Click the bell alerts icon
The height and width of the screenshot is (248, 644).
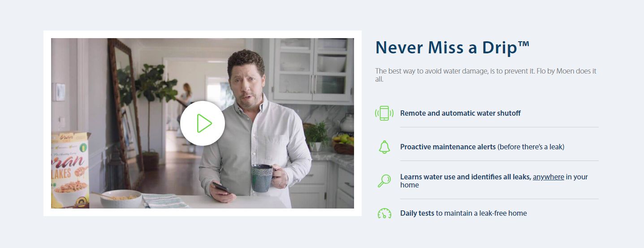[x=384, y=147]
